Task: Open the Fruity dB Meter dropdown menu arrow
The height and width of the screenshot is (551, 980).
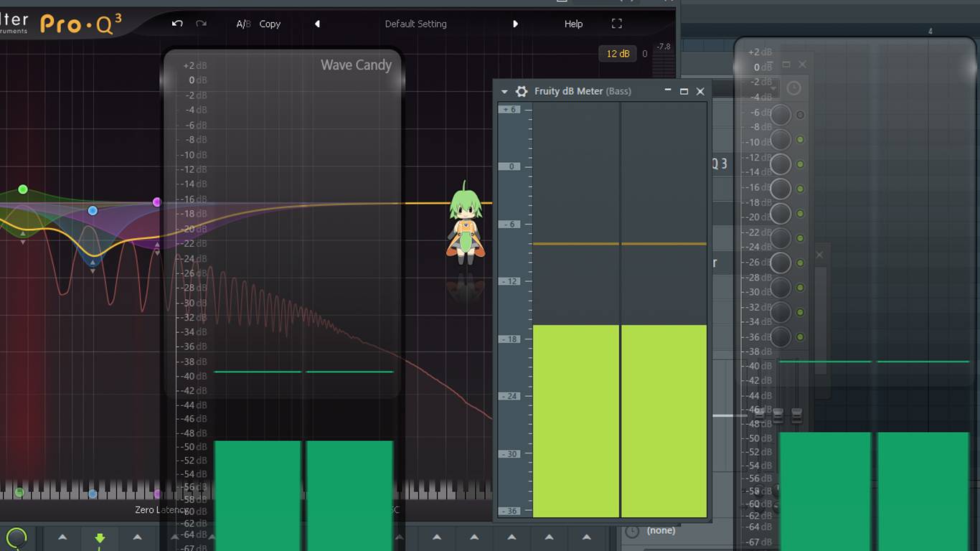Action: pyautogui.click(x=504, y=92)
